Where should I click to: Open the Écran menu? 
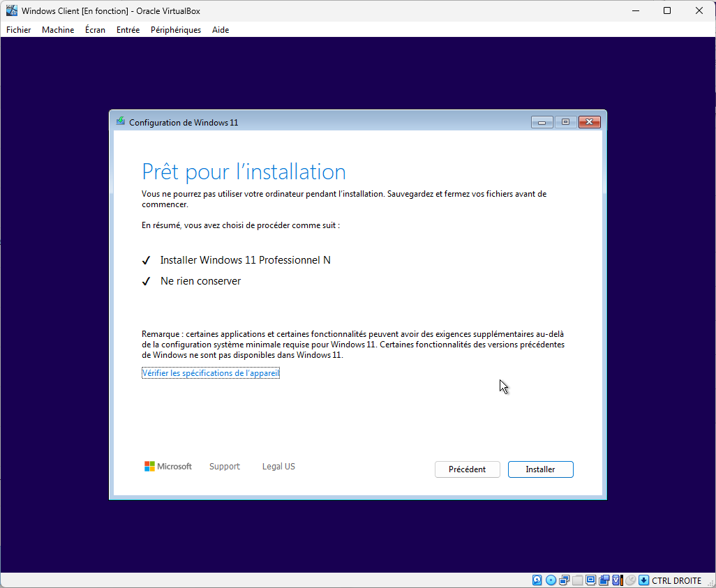(95, 30)
